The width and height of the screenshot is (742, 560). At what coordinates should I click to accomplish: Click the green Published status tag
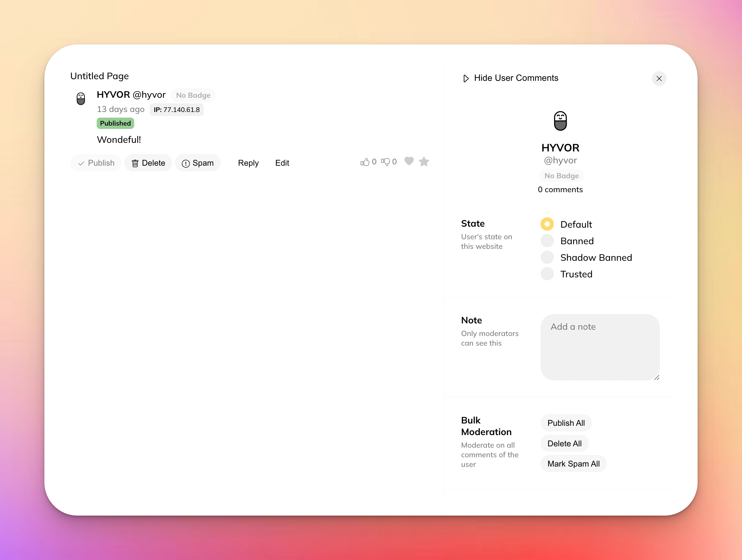(x=115, y=124)
